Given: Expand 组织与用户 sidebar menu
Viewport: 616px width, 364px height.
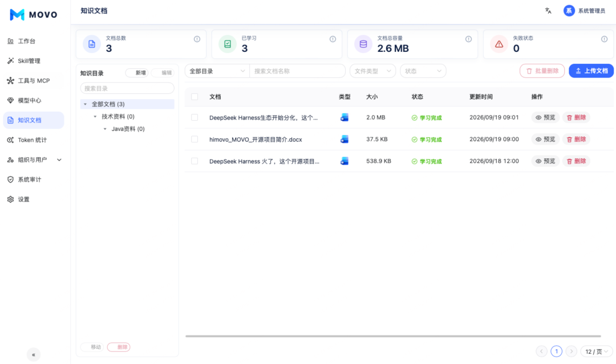Looking at the screenshot, I should click(x=34, y=159).
